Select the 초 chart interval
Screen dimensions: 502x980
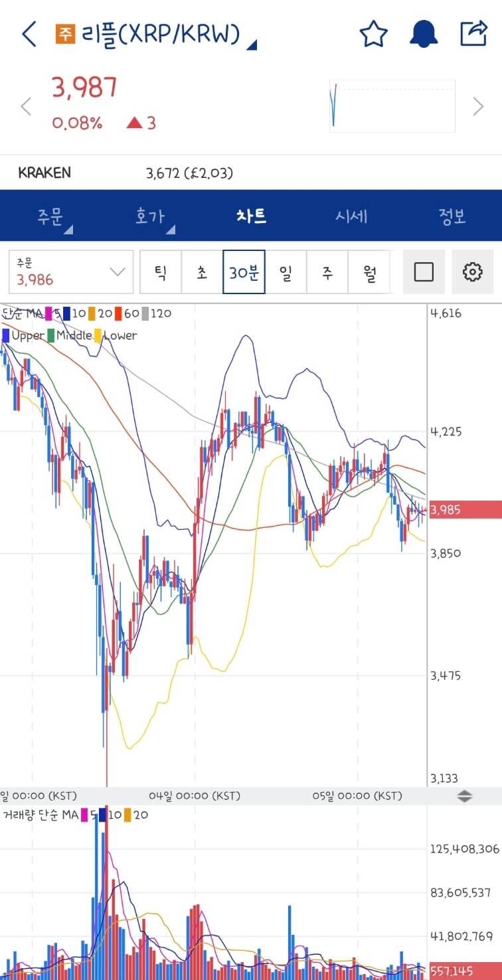(x=202, y=272)
